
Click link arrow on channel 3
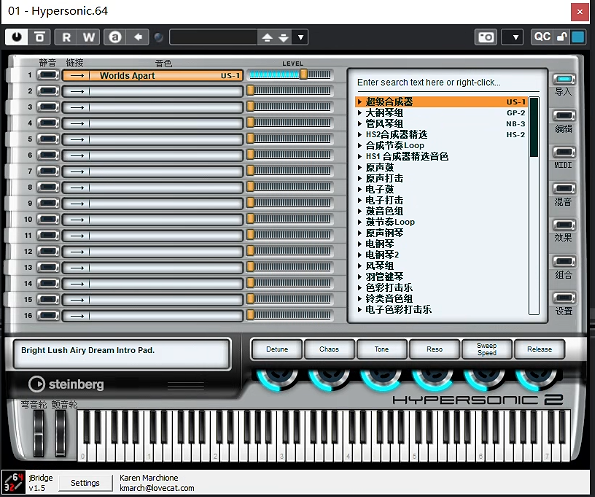[77, 107]
